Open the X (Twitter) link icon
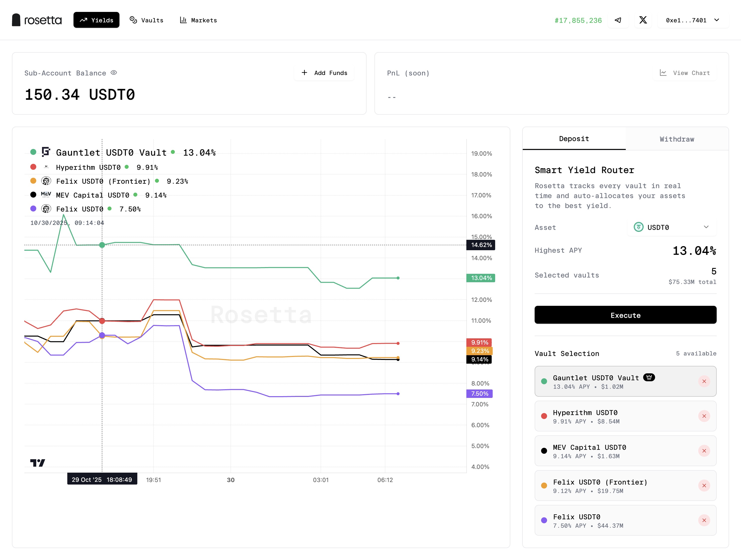 [643, 20]
